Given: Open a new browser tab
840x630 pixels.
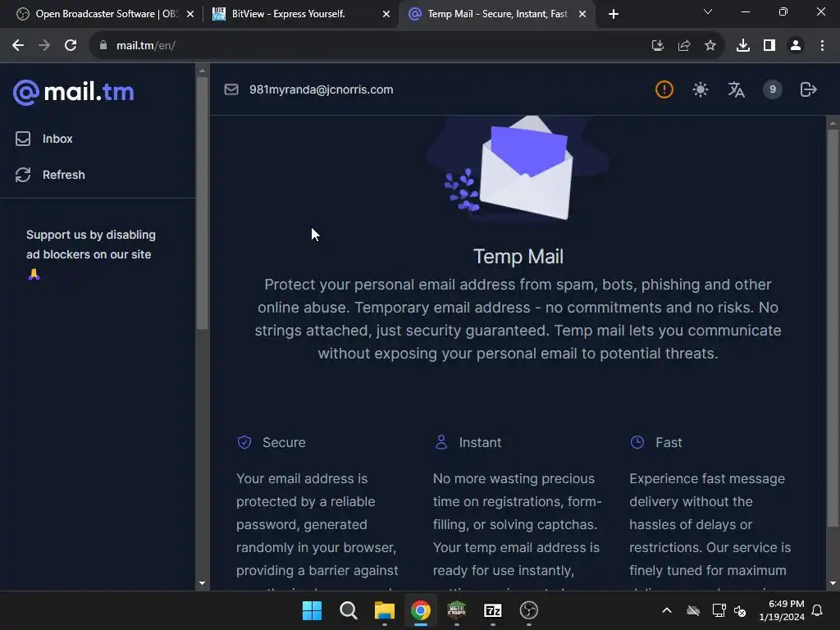Looking at the screenshot, I should [614, 15].
